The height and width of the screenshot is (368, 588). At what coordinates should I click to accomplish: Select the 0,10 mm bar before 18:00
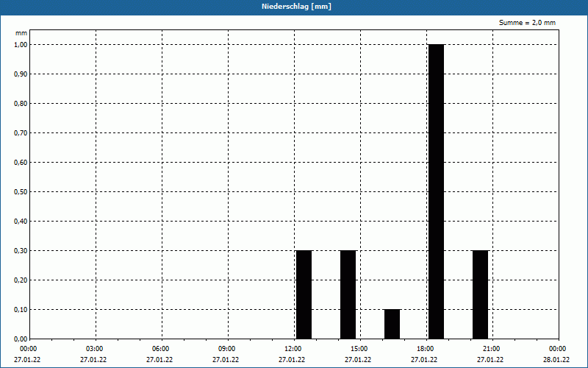392,324
